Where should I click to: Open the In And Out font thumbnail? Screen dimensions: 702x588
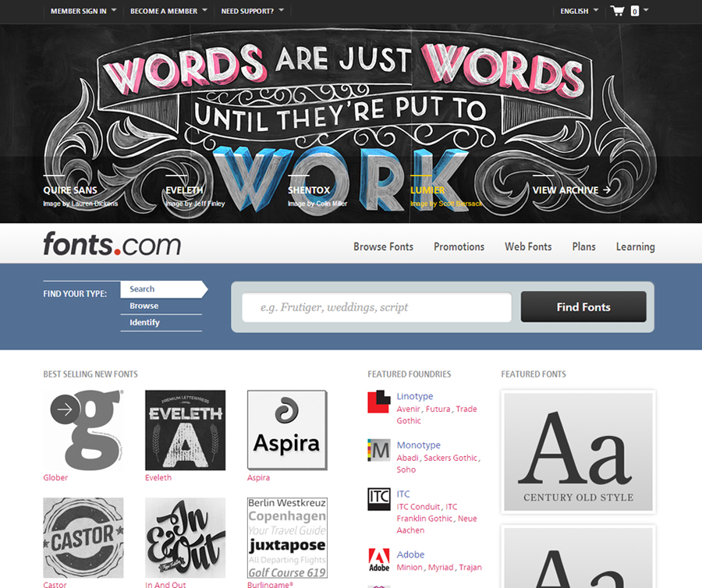coord(186,537)
